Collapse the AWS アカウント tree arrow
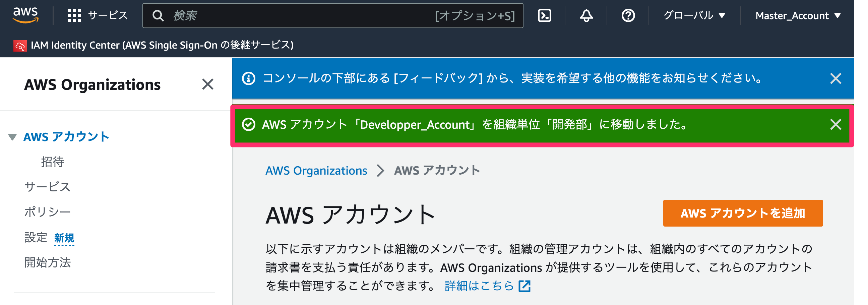Image resolution: width=868 pixels, height=305 pixels. pyautogui.click(x=12, y=137)
